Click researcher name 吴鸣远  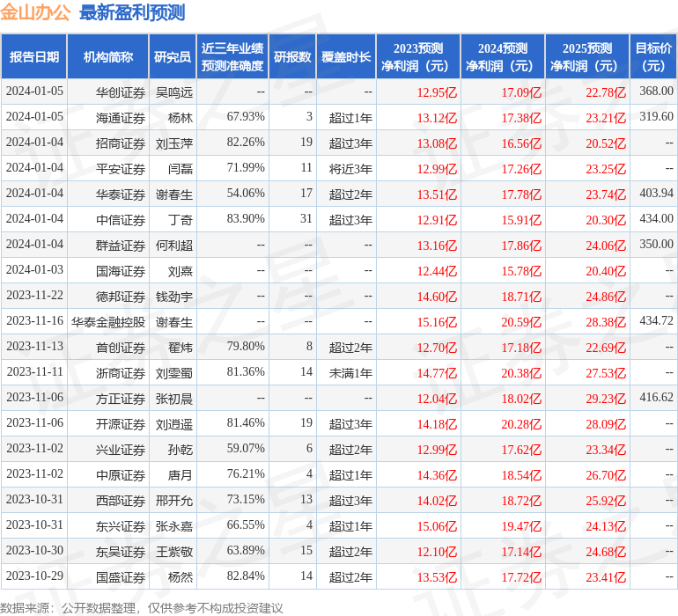coord(174,92)
